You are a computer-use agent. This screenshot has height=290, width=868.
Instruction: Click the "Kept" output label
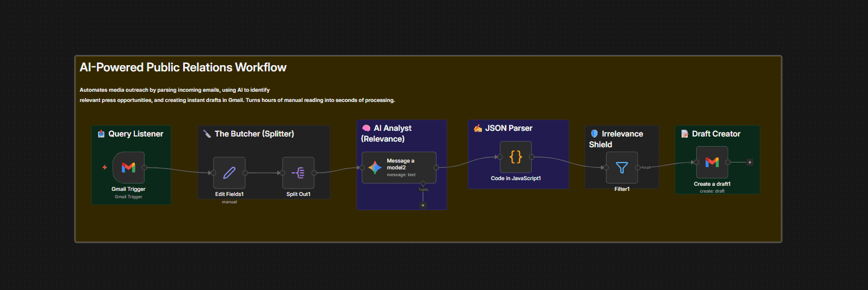coord(646,168)
